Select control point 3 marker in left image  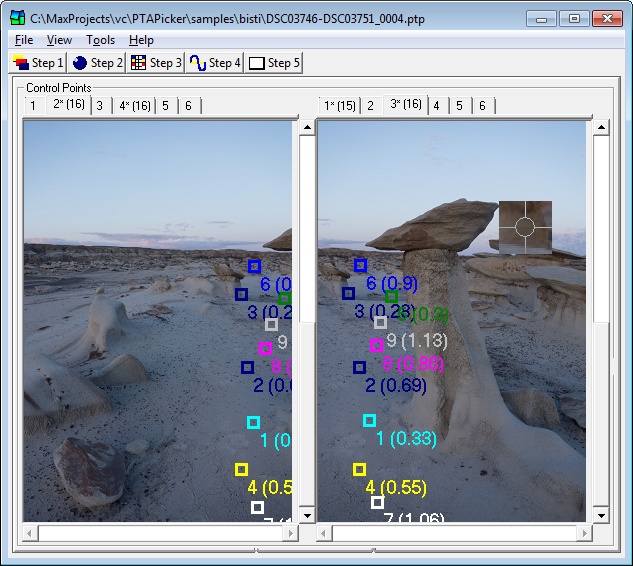click(x=241, y=294)
